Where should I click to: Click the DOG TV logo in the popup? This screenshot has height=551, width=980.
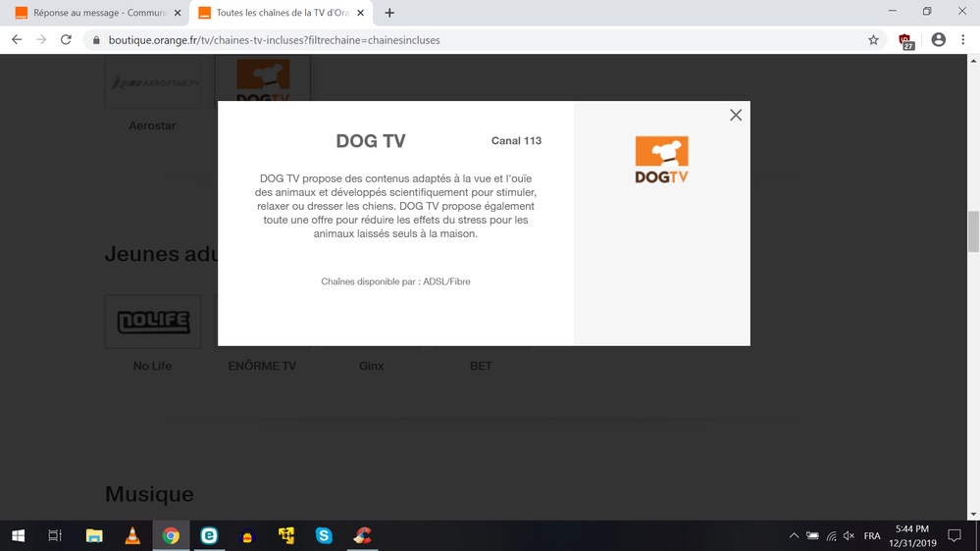661,160
